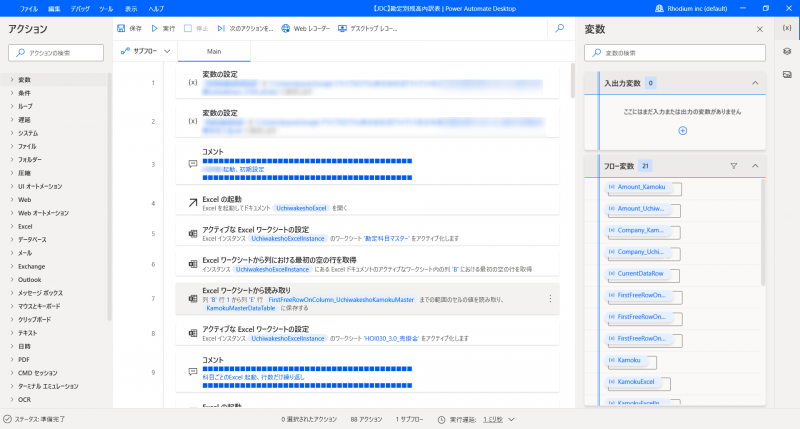The width and height of the screenshot is (800, 429).
Task: Open the デバッグ menu
Action: click(80, 7)
